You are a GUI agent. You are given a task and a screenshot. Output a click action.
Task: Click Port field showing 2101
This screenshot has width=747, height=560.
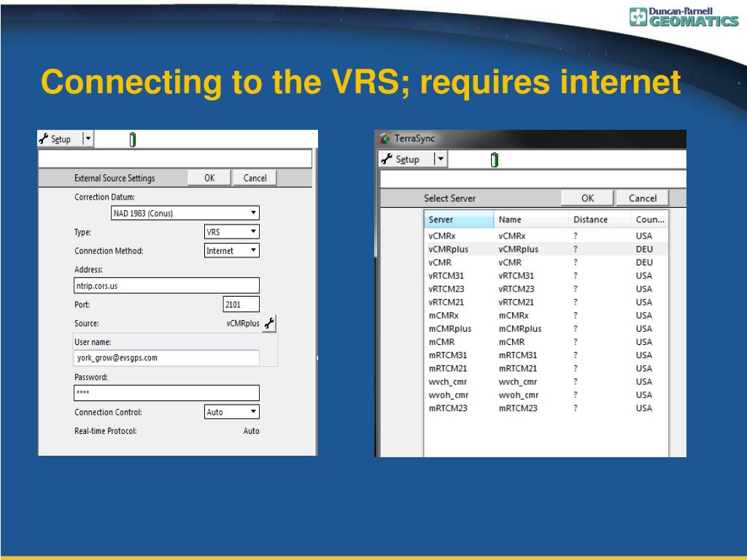coord(241,304)
